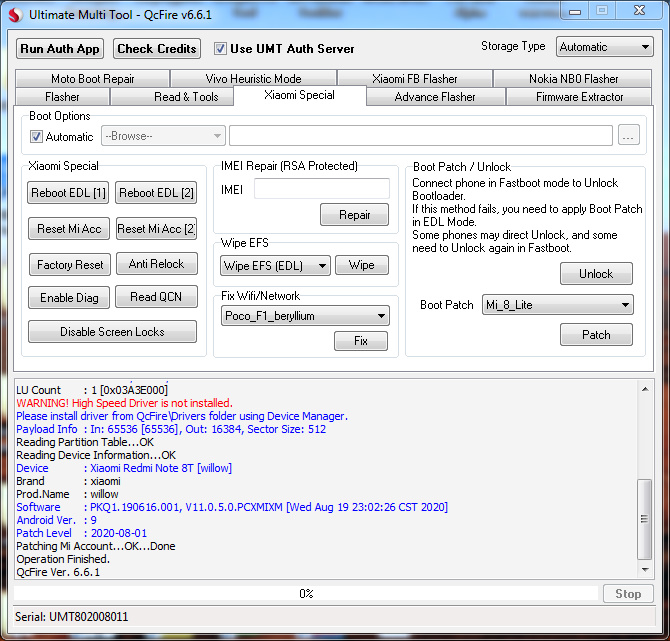Click Reboot EDL [1] button

tap(68, 193)
